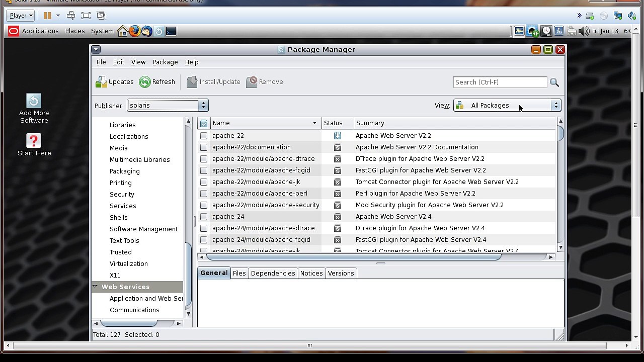This screenshot has width=644, height=362.
Task: Click the Remove toolbar icon
Action: tap(252, 82)
